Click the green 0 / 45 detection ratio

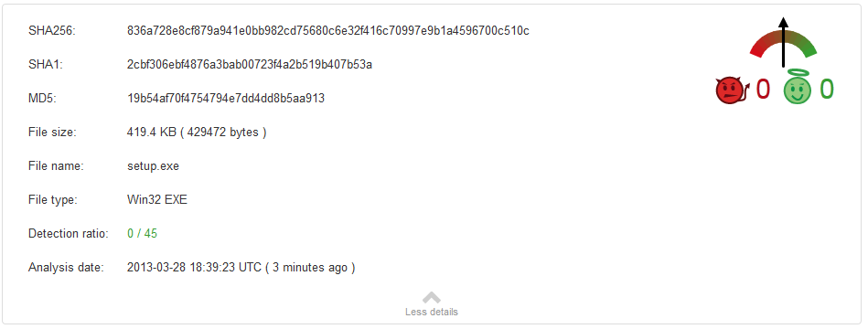pyautogui.click(x=142, y=233)
